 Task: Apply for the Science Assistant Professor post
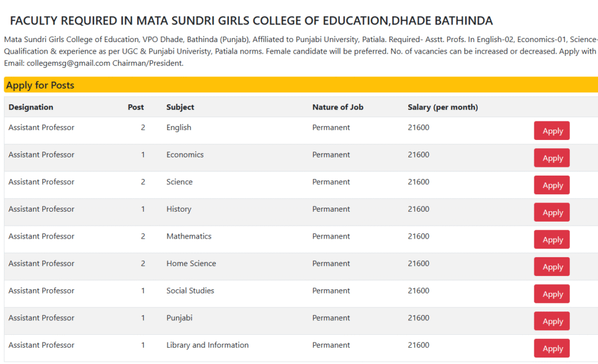click(x=551, y=185)
